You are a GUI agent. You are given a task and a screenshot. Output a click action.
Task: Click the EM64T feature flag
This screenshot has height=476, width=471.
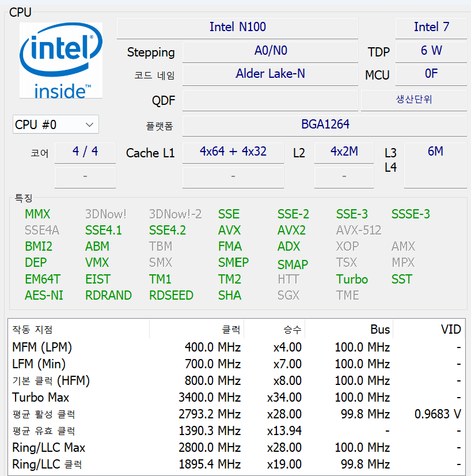[43, 279]
